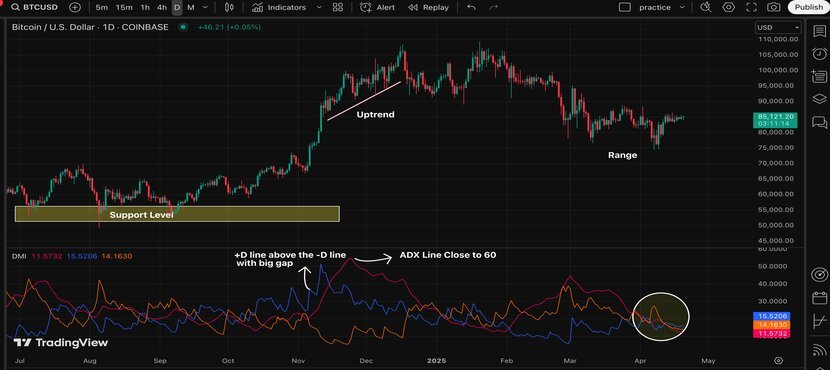Click the DMI indicator label

20,256
